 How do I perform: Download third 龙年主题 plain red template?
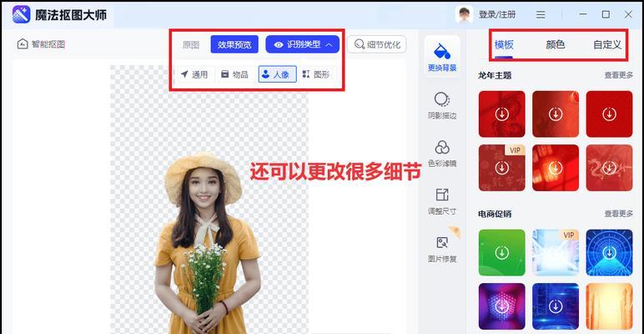pos(610,114)
